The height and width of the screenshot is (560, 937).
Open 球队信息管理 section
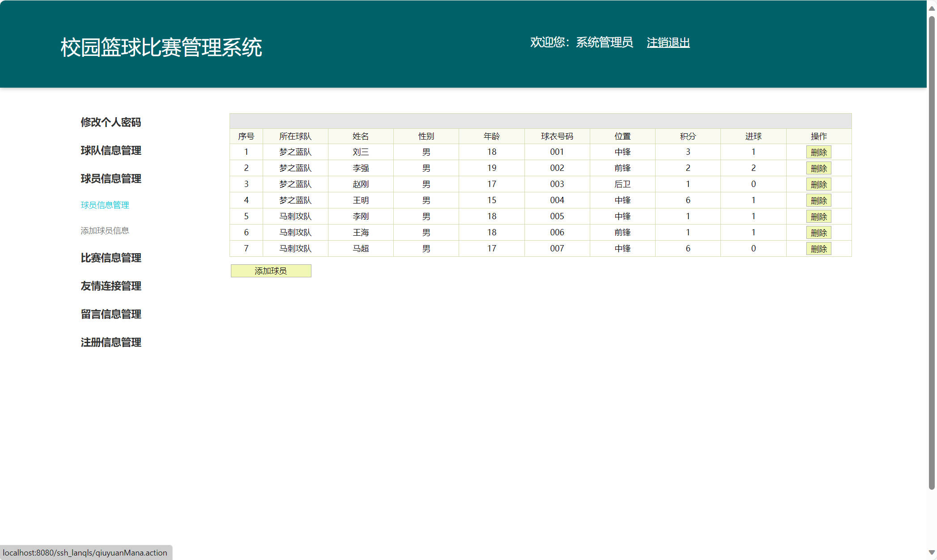(110, 151)
